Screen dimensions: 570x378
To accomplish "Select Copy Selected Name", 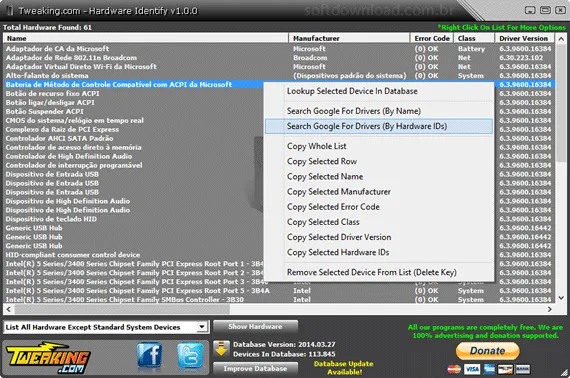I will click(x=379, y=177).
